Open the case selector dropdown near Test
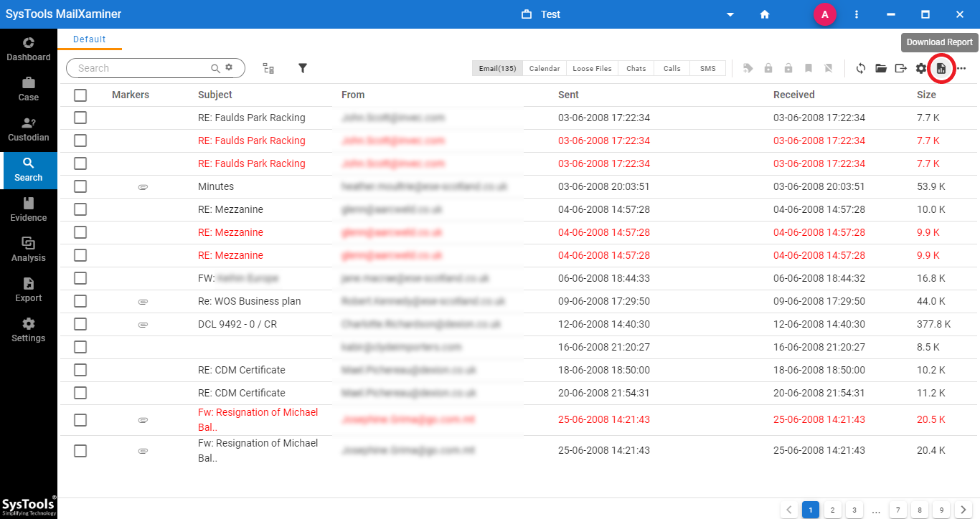 click(730, 14)
